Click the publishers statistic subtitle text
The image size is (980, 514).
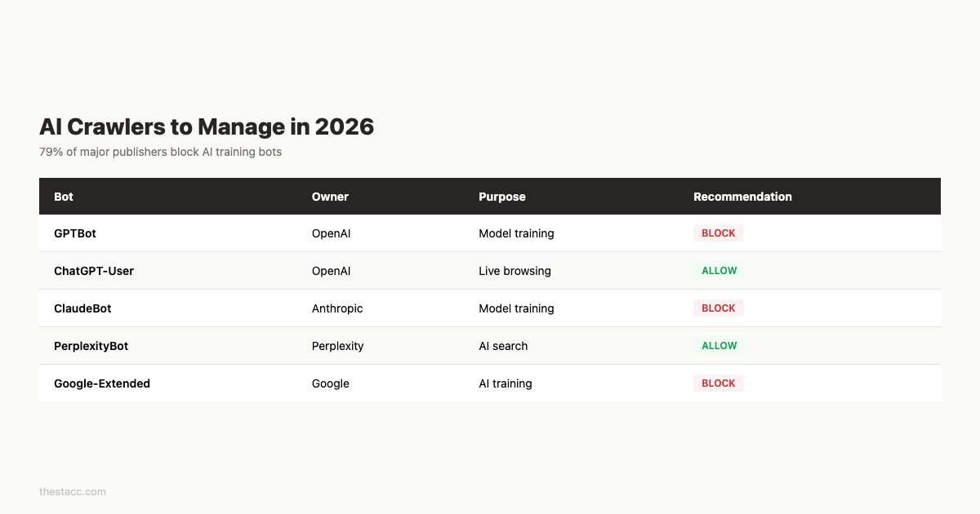[x=160, y=152]
